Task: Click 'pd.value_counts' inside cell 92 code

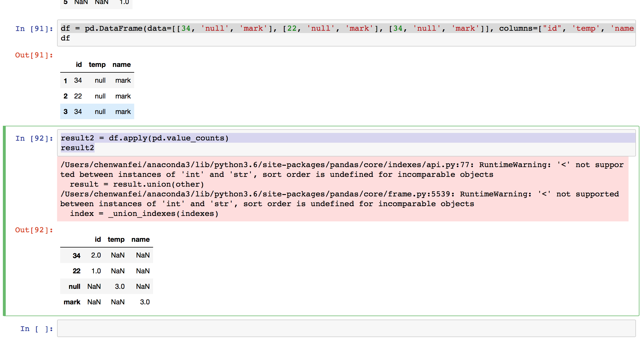Action: click(x=188, y=138)
